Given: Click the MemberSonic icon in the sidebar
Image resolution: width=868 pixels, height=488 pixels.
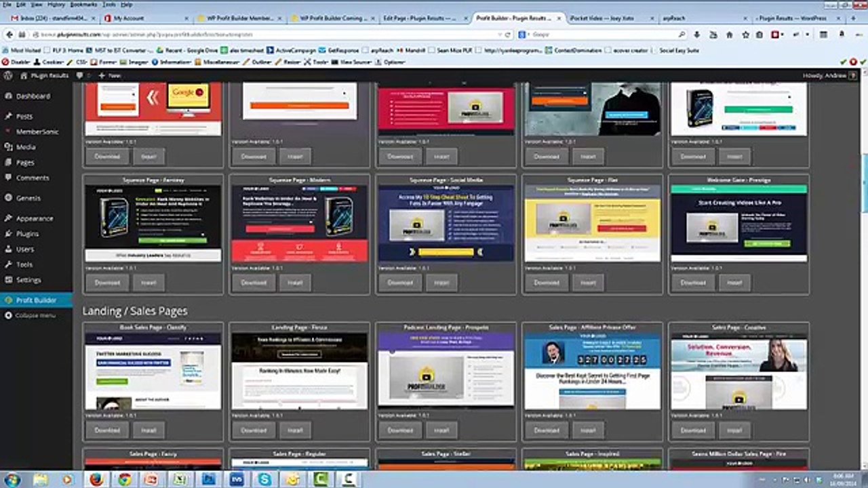Looking at the screenshot, I should click(x=7, y=131).
